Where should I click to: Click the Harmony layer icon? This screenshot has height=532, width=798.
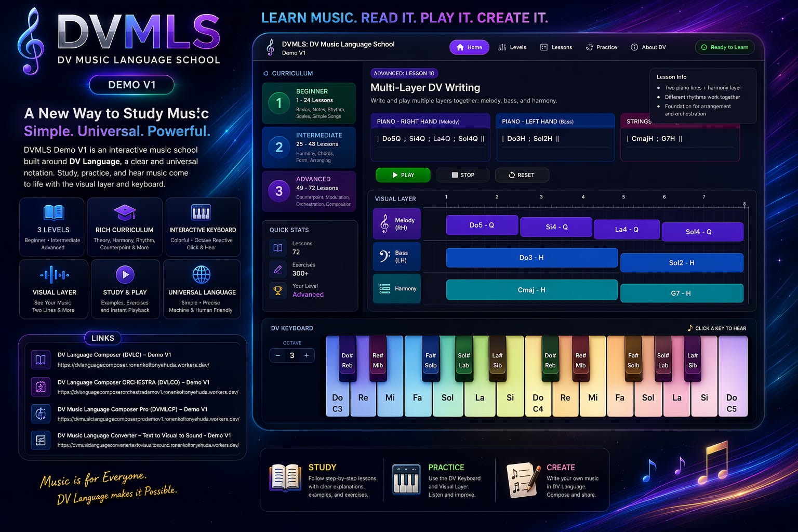pyautogui.click(x=385, y=288)
